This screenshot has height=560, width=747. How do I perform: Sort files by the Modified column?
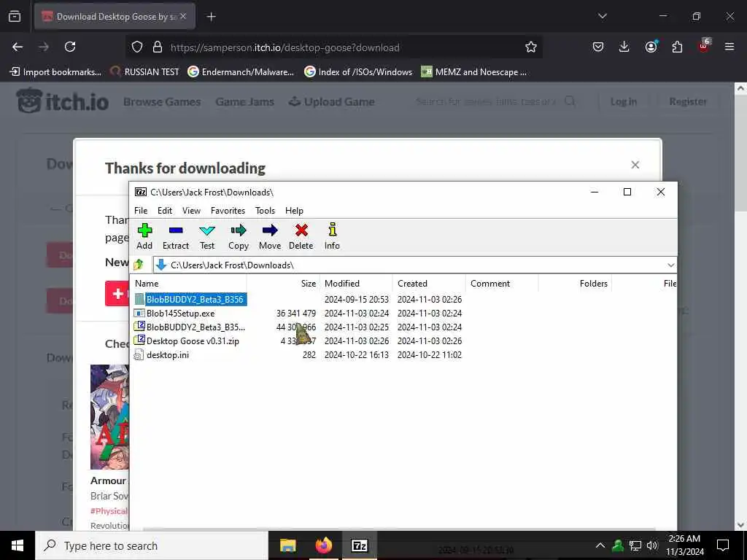coord(356,284)
